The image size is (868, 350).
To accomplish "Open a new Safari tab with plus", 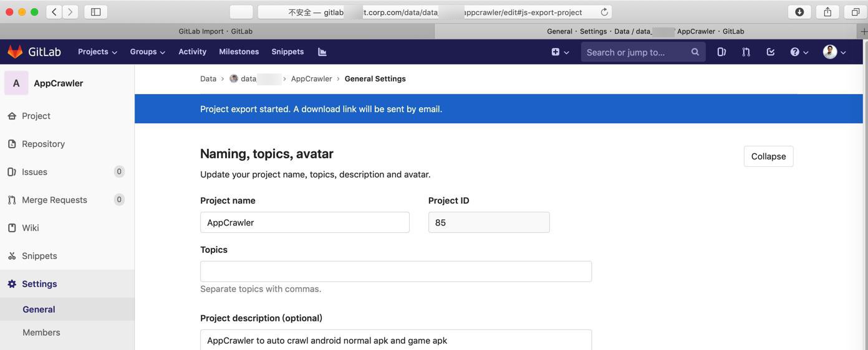I will pyautogui.click(x=863, y=31).
